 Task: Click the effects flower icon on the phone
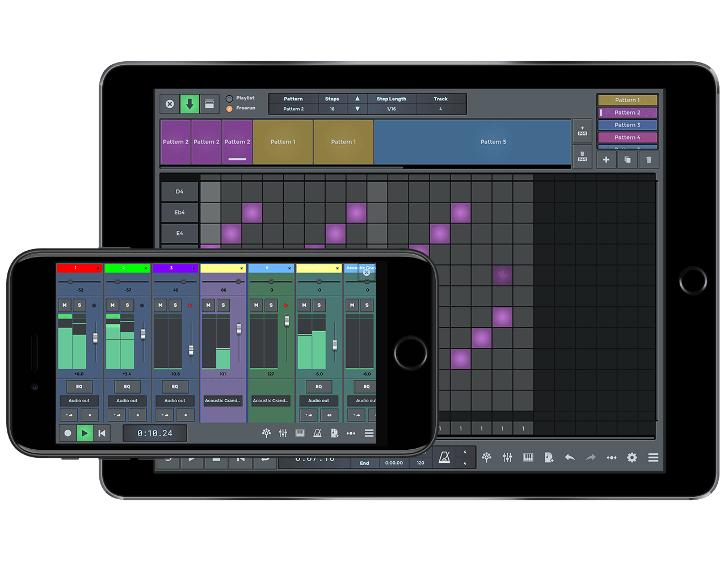(266, 433)
